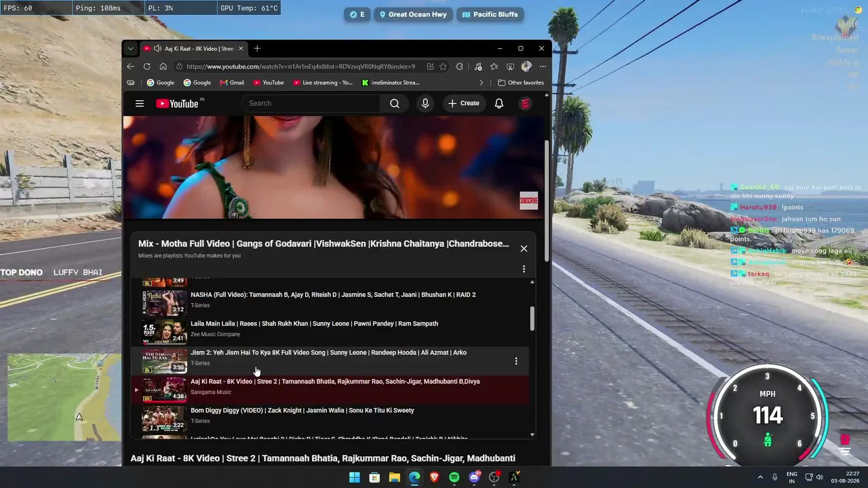Click the Subscribe watermark on the video
Screen dimensions: 868x488
click(529, 201)
